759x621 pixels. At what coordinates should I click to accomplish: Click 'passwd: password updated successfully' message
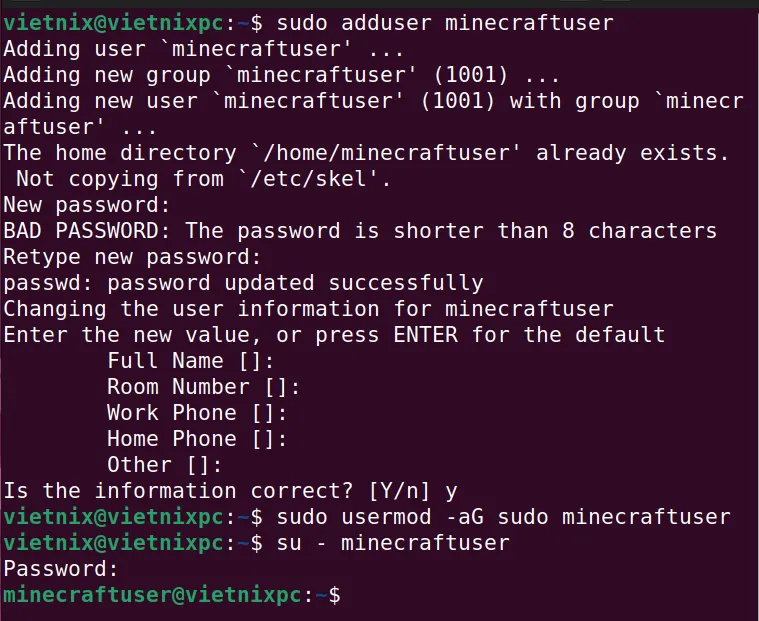(x=243, y=283)
